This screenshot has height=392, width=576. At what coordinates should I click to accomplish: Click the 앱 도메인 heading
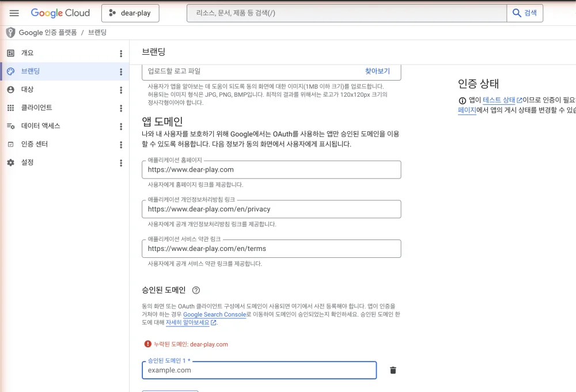pyautogui.click(x=162, y=121)
